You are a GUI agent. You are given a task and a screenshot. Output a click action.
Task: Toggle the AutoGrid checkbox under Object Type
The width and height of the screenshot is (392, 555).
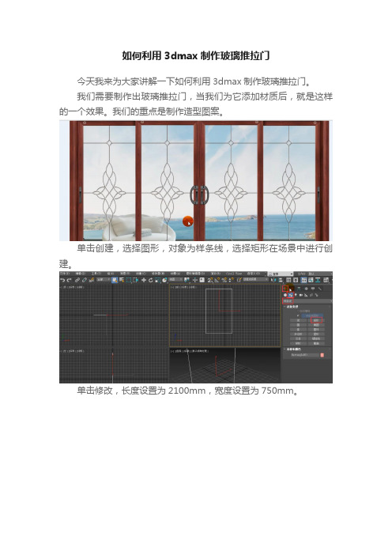(x=298, y=311)
